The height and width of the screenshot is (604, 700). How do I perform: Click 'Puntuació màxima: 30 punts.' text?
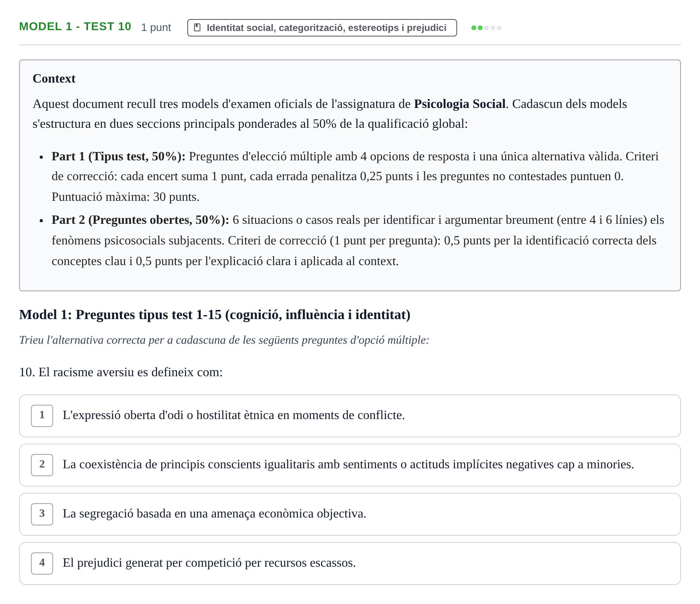125,197
